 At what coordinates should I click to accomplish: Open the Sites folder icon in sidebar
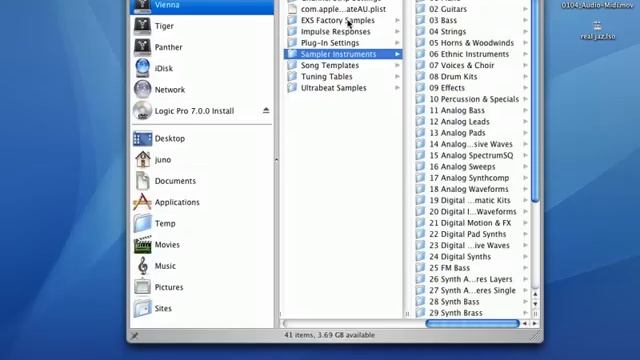tap(142, 308)
